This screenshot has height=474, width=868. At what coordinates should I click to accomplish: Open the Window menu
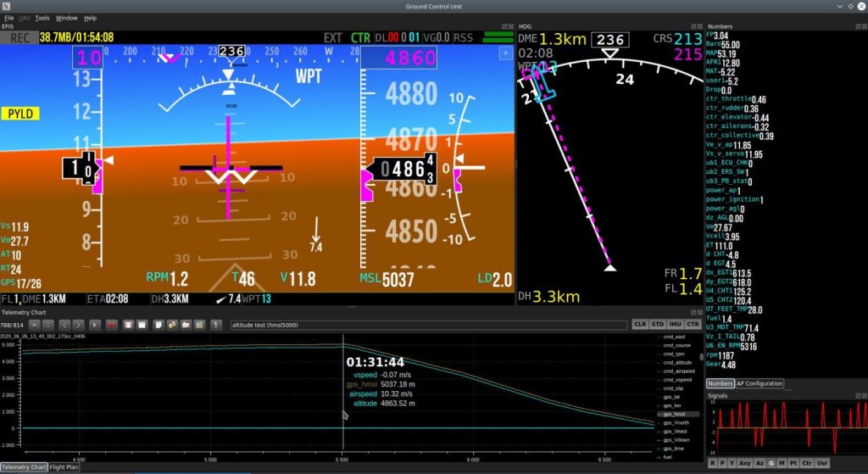pyautogui.click(x=66, y=18)
